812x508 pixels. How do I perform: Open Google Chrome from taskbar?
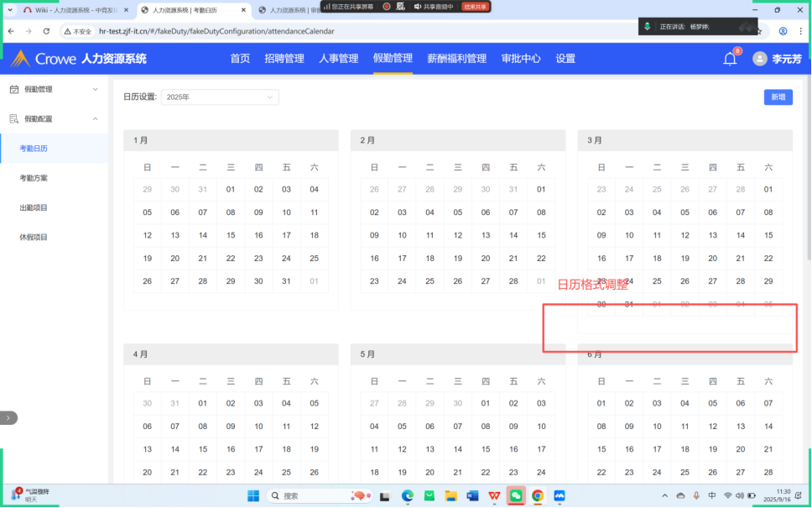pos(538,496)
